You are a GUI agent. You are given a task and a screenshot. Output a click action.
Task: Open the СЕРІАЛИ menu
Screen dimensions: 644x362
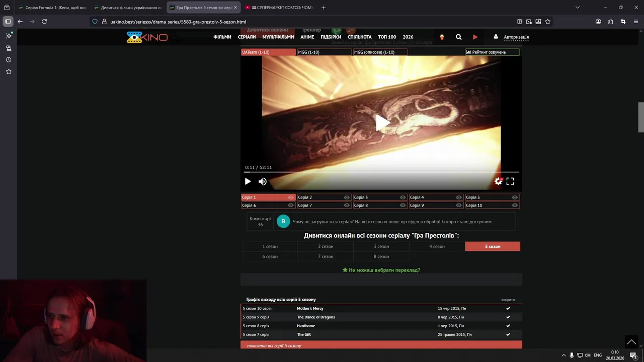point(247,37)
